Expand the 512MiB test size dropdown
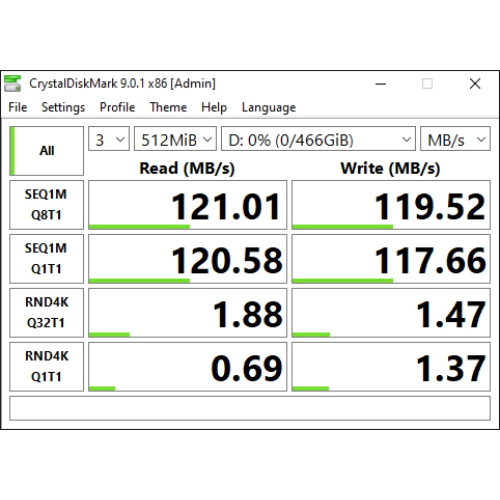 (x=175, y=139)
